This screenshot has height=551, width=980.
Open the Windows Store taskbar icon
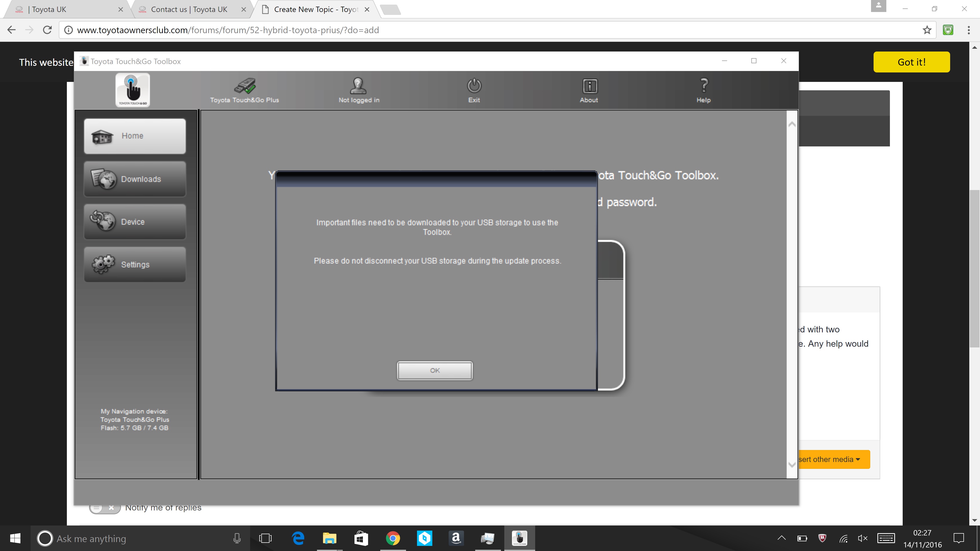361,539
